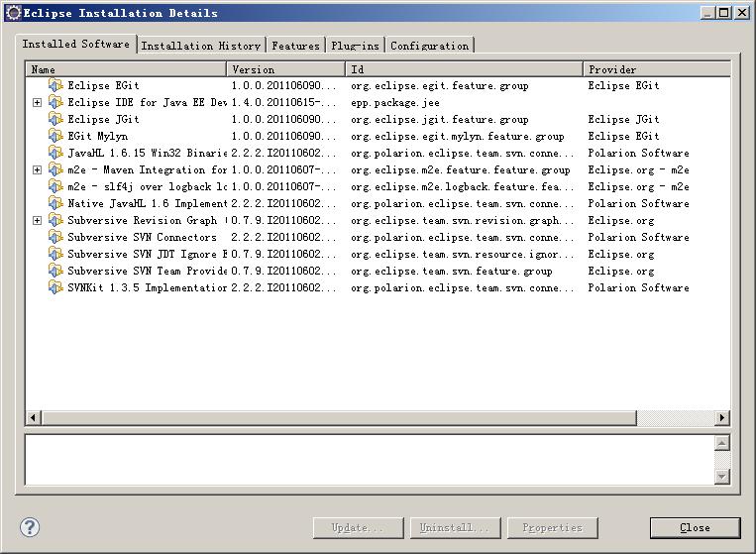The height and width of the screenshot is (554, 756).
Task: Select the Eclipse EGit name text
Action: [103, 86]
